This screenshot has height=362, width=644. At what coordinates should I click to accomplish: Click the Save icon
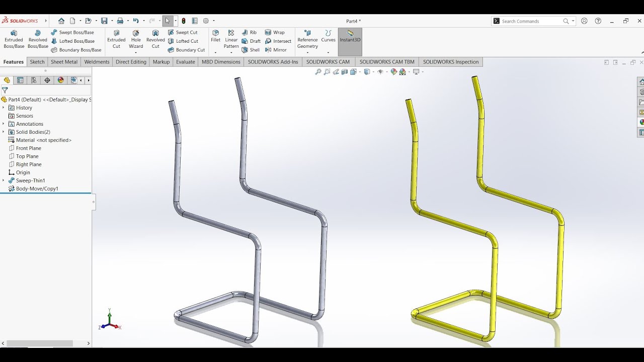104,21
